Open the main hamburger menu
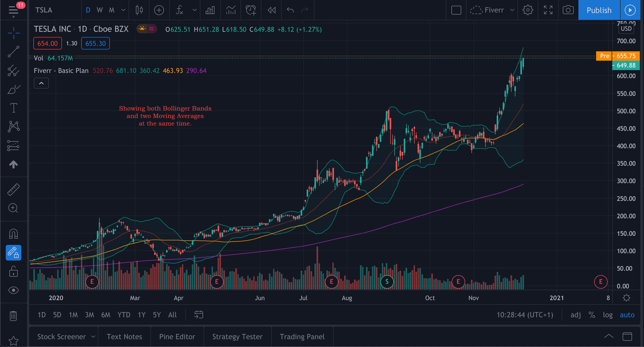The height and width of the screenshot is (347, 644). [x=13, y=10]
